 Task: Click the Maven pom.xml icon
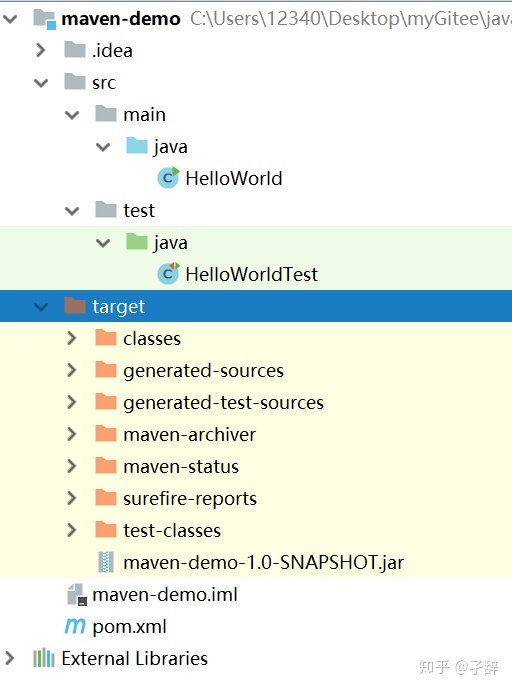pos(75,626)
